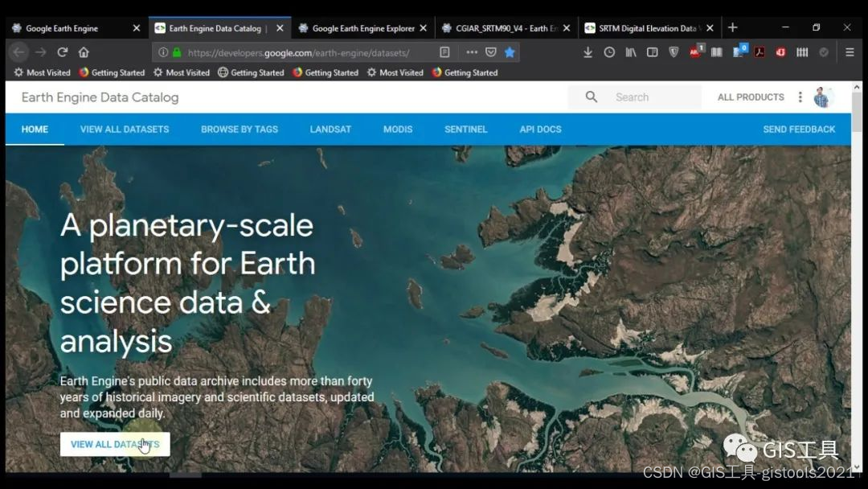Click the shield extension icon
The height and width of the screenshot is (489, 868).
(674, 52)
